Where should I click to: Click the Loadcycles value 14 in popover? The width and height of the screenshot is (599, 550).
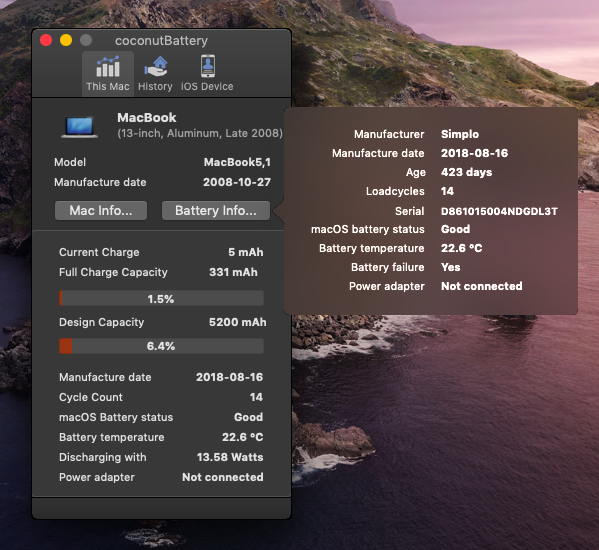tap(447, 191)
